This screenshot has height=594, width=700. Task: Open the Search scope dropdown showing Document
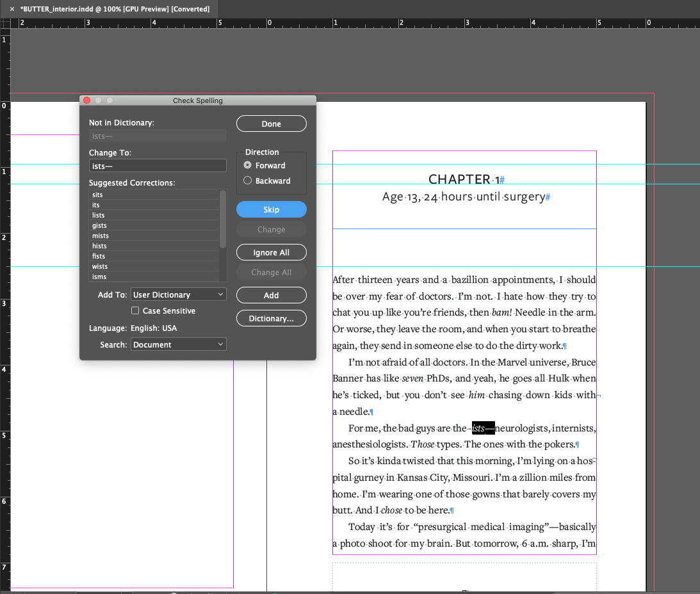point(178,344)
